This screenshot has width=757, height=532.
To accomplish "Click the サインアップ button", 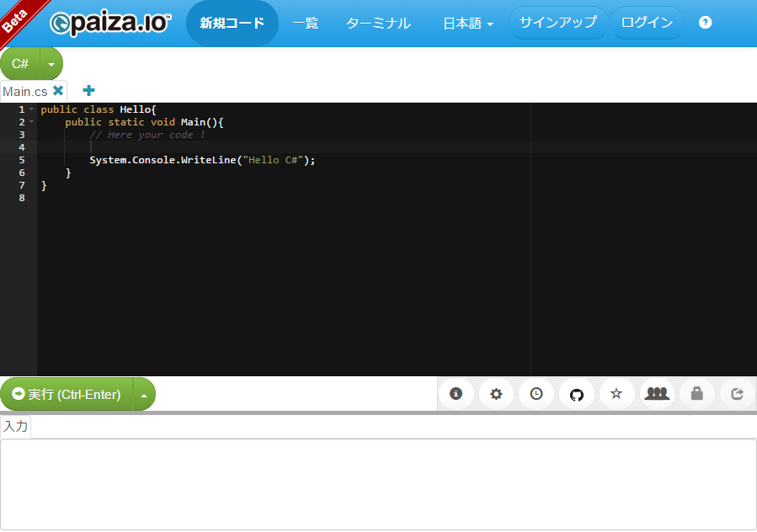I will point(557,23).
